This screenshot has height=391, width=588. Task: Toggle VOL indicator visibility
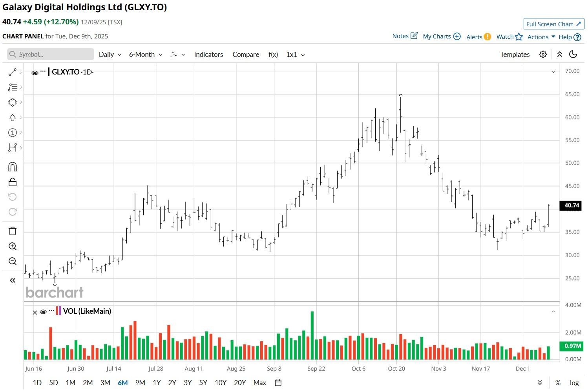pos(43,312)
